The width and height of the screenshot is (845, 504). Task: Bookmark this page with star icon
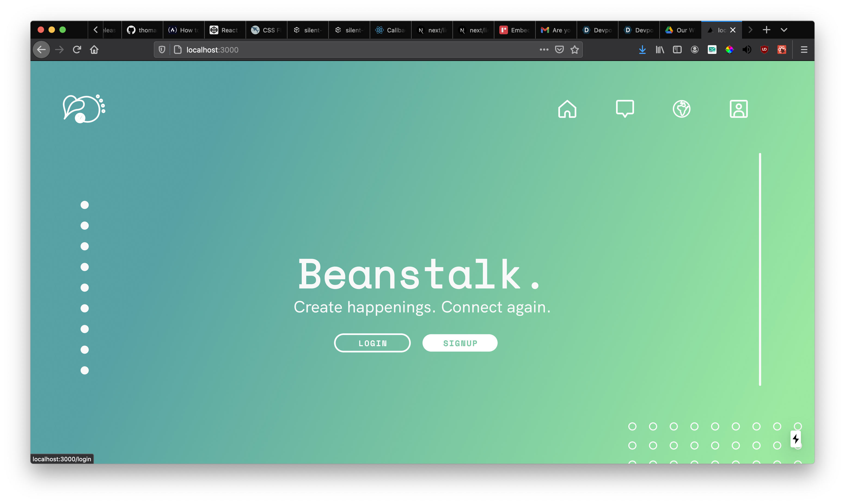coord(574,50)
